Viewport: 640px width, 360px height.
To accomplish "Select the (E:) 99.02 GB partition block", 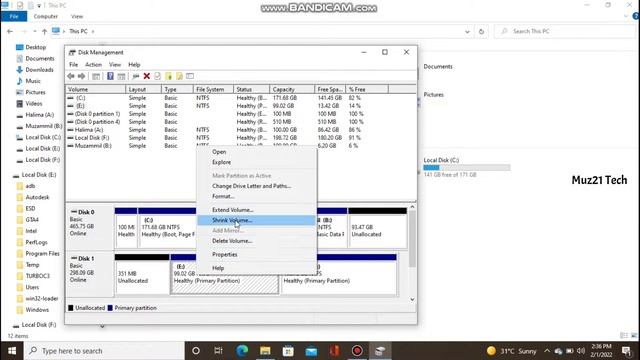I will 225,273.
